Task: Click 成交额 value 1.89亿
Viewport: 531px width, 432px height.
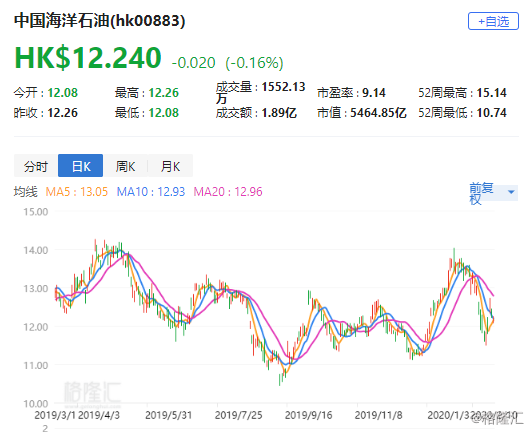Action: [279, 112]
